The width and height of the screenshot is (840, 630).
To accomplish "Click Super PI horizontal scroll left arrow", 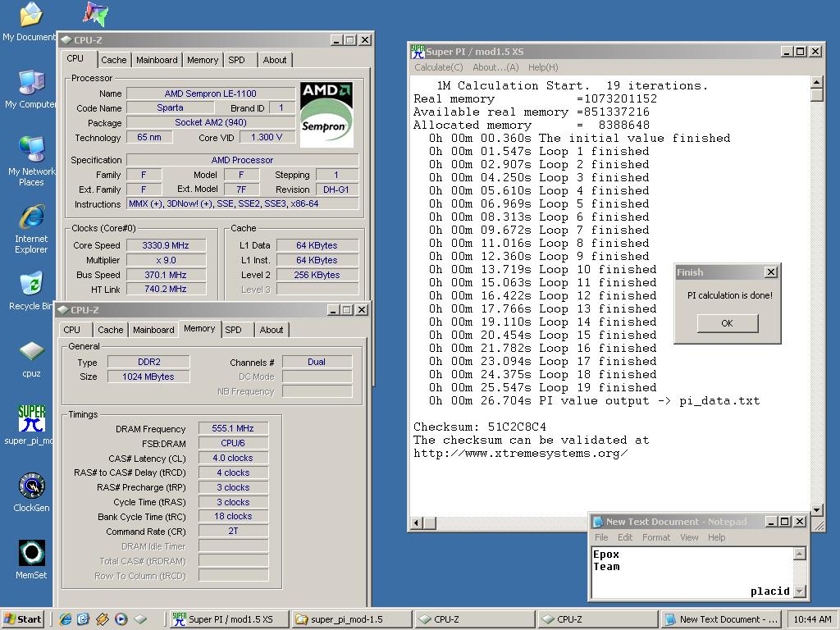I will (x=418, y=523).
